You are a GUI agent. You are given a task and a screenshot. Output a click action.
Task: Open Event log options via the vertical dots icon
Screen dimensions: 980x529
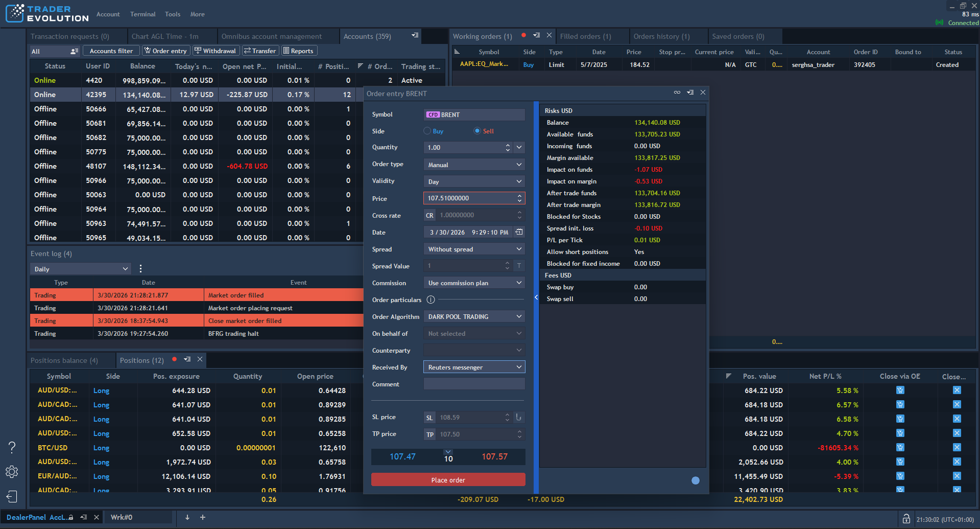[140, 268]
